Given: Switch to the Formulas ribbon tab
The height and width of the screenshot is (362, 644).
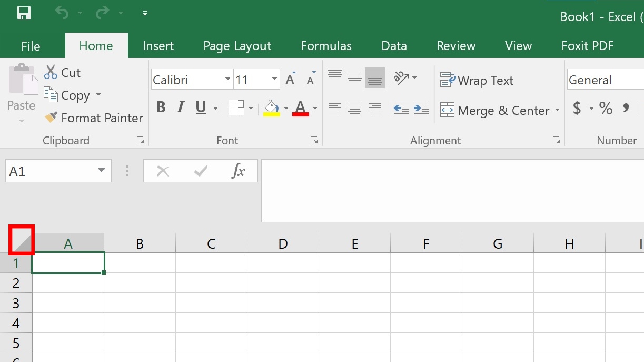Looking at the screenshot, I should [x=326, y=46].
